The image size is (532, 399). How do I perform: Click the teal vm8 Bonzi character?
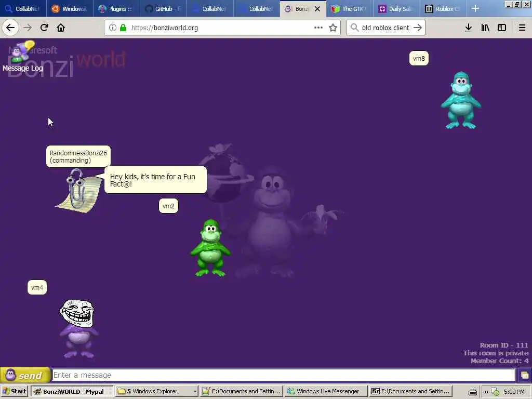pos(461,100)
